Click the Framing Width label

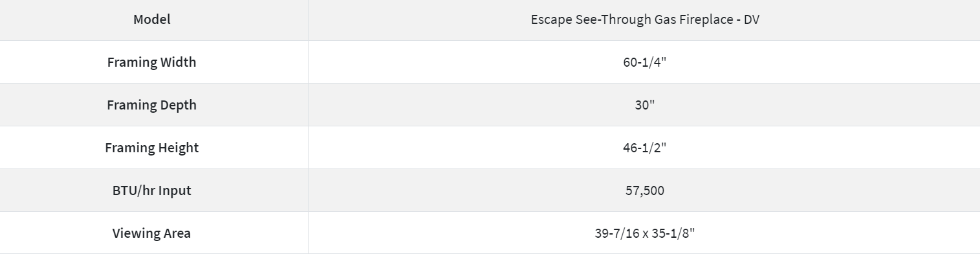[x=152, y=62]
